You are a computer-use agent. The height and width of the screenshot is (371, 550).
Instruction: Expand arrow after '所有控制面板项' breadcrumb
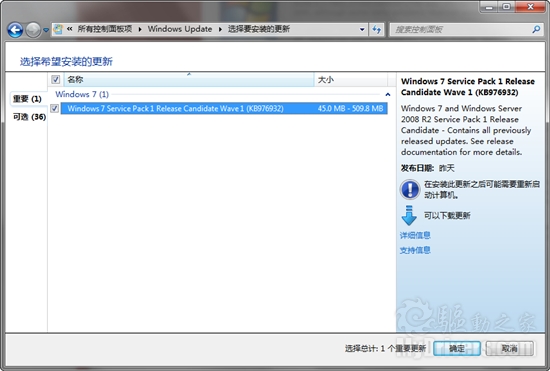click(140, 29)
